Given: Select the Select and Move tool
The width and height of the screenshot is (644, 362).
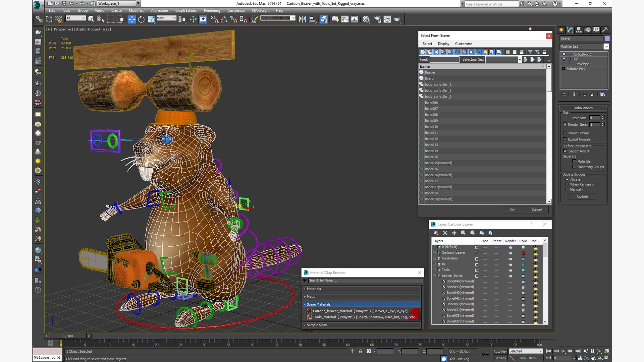Looking at the screenshot, I should [x=131, y=19].
